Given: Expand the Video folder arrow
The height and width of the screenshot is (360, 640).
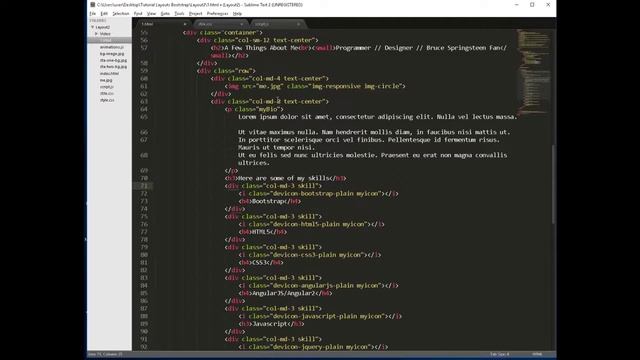Looking at the screenshot, I should tap(96, 33).
